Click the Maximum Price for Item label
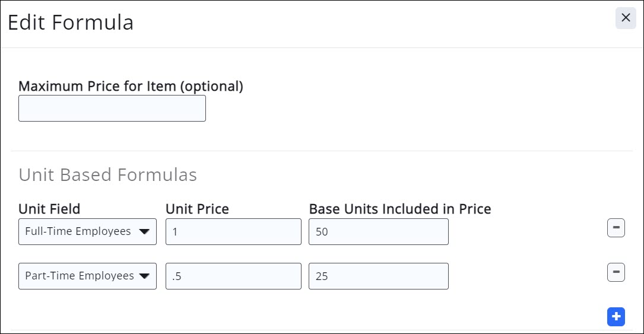The height and width of the screenshot is (334, 644). 131,86
